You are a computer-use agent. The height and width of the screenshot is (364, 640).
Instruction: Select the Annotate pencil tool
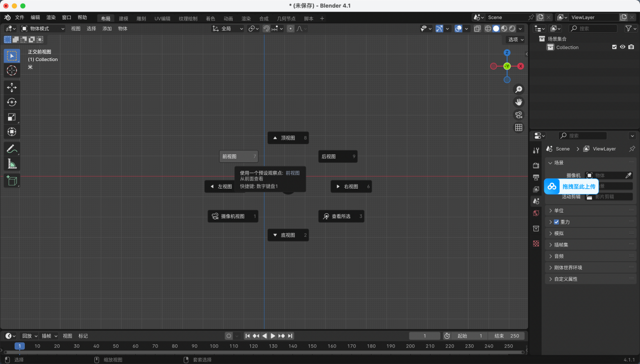coord(12,149)
